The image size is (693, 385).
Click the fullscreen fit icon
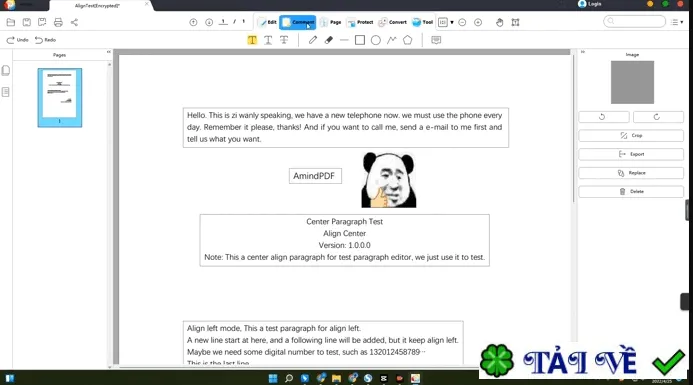pos(515,22)
